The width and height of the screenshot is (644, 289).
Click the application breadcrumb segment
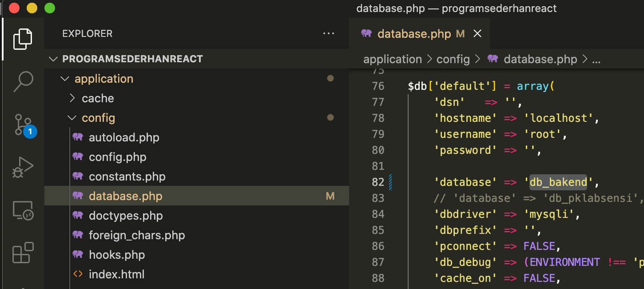point(393,59)
